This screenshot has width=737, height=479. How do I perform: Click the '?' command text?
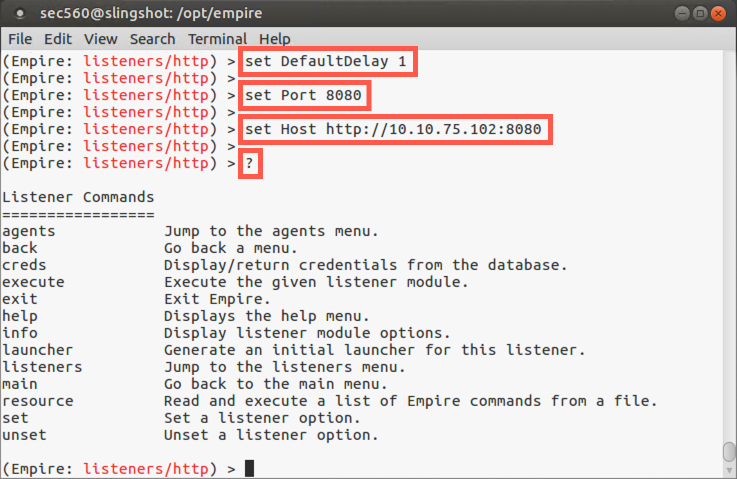click(250, 164)
